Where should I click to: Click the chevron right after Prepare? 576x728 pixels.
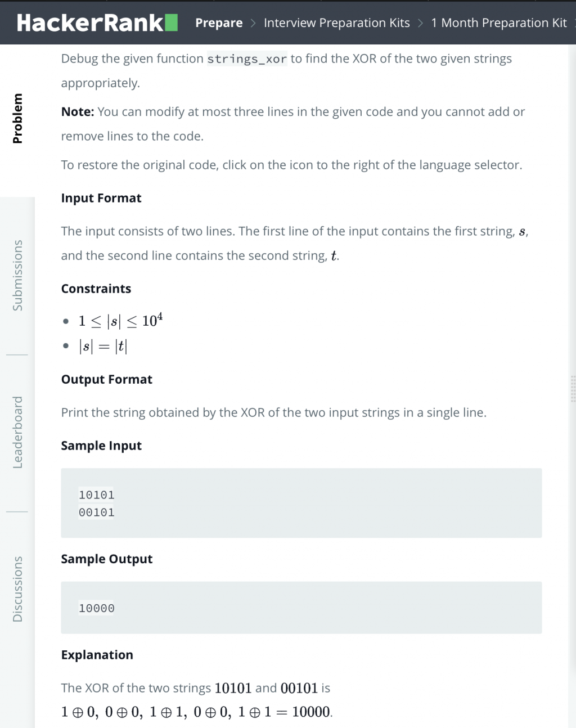tap(253, 23)
